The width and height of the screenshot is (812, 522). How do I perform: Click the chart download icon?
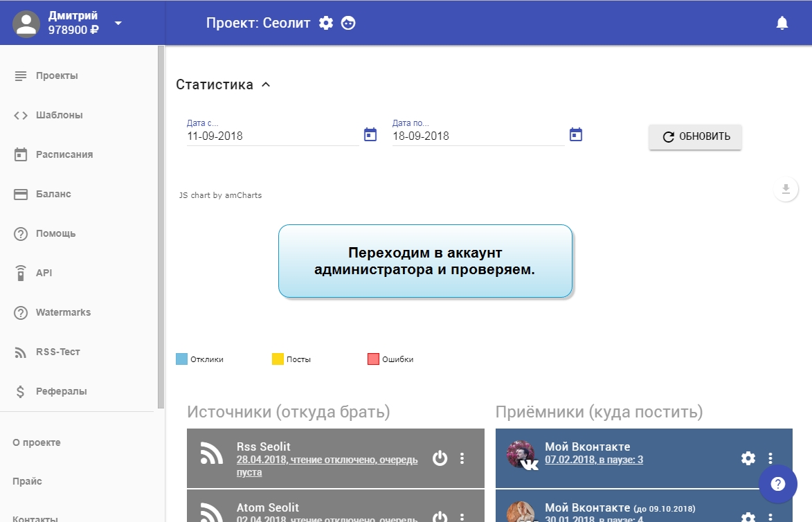(x=786, y=189)
